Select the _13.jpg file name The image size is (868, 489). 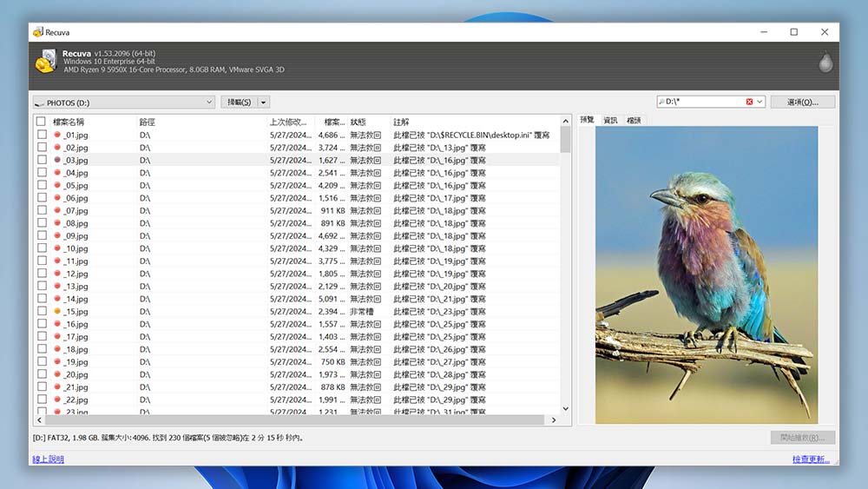point(76,287)
